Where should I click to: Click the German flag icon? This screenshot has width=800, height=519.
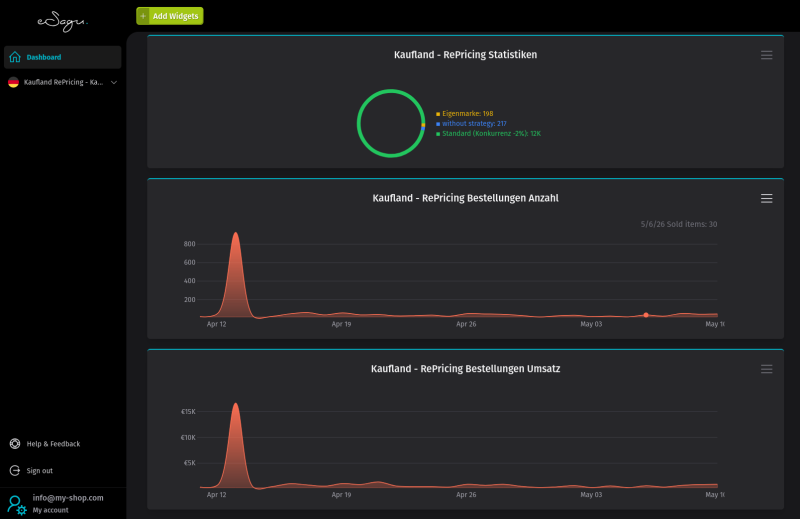tap(13, 82)
